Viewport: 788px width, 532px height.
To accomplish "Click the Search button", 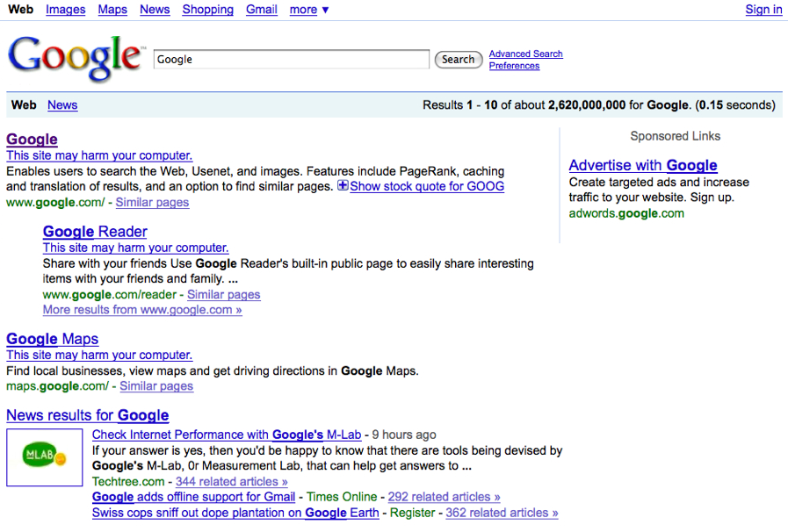I will [459, 60].
